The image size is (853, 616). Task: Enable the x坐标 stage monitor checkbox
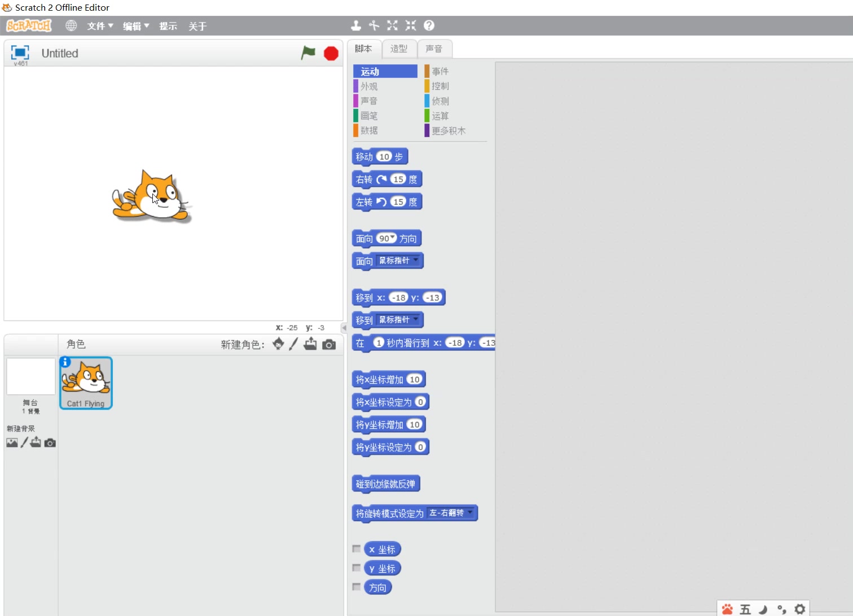356,548
